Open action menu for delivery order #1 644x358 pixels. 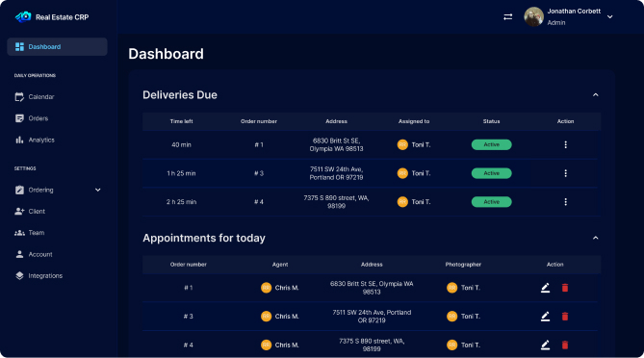pyautogui.click(x=566, y=144)
